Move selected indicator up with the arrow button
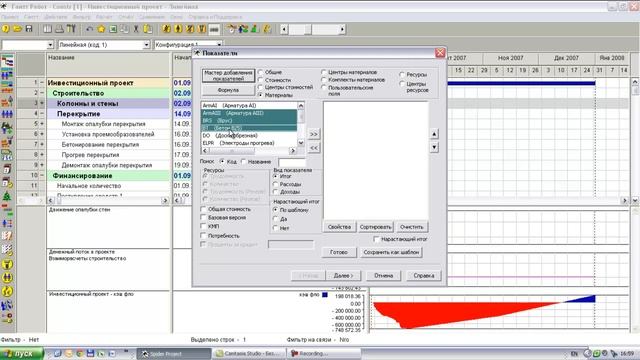 pyautogui.click(x=434, y=134)
